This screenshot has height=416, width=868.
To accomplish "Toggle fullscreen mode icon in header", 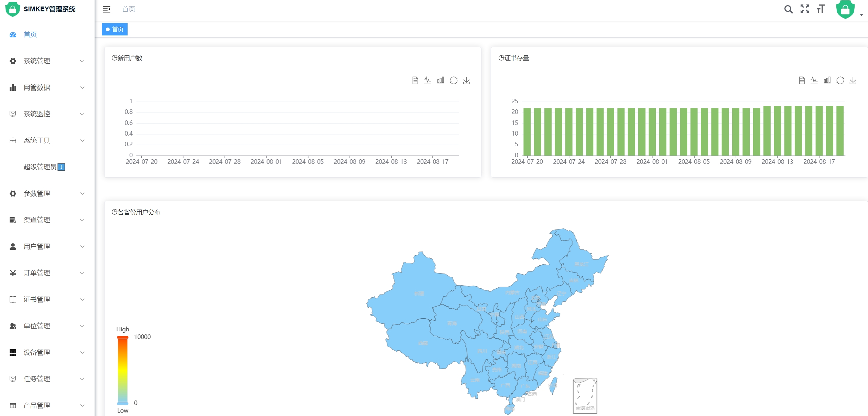I will tap(805, 9).
